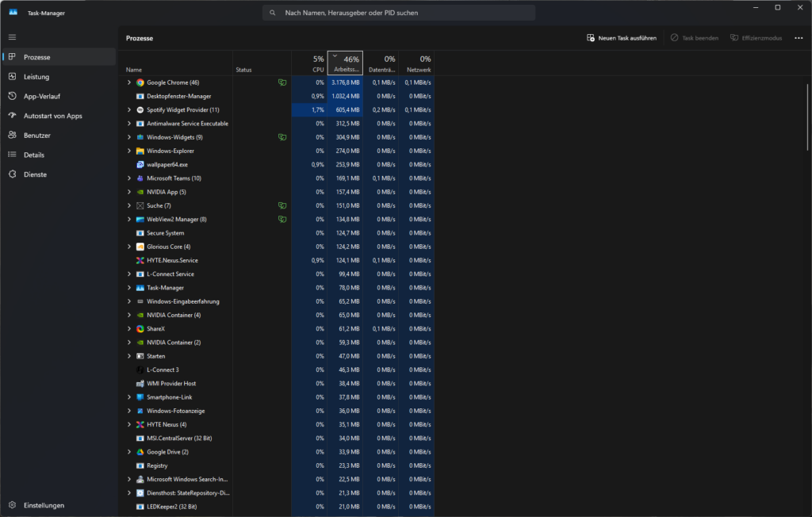
Task: Sort by the CPU column header
Action: (309, 63)
